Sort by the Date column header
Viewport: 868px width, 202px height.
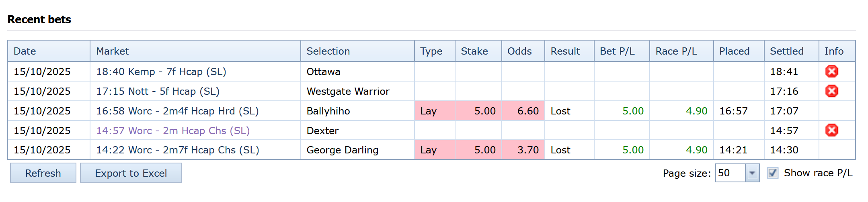tap(25, 51)
